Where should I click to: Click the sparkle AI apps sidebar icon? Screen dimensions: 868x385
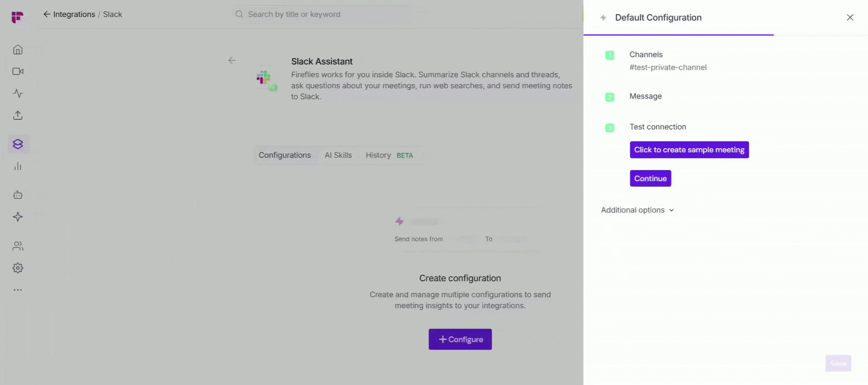(18, 216)
